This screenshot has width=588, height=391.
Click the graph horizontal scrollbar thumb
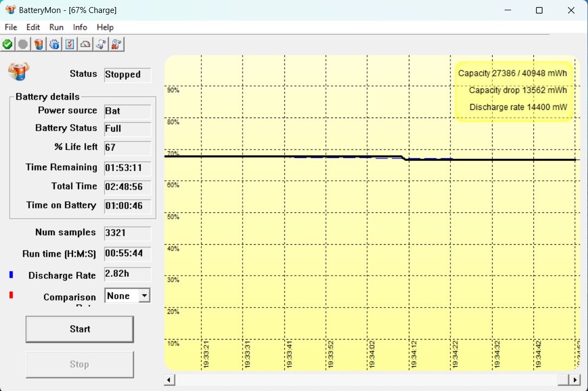tap(563, 380)
